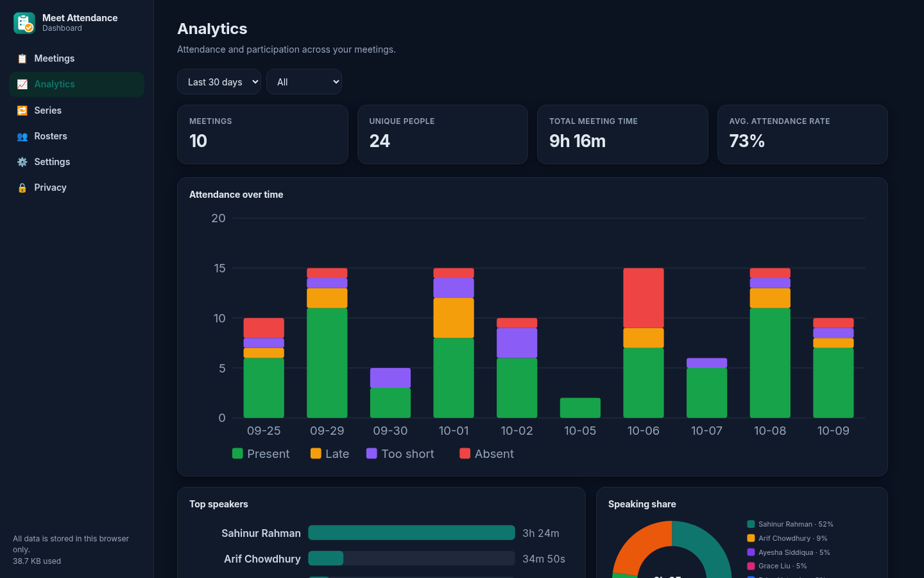
Task: Click the Meet Attendance logo icon
Action: click(x=24, y=23)
